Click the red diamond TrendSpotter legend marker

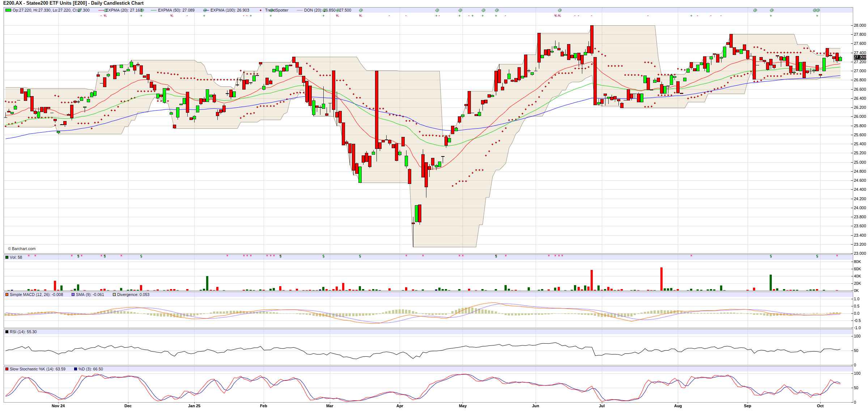[x=260, y=10]
